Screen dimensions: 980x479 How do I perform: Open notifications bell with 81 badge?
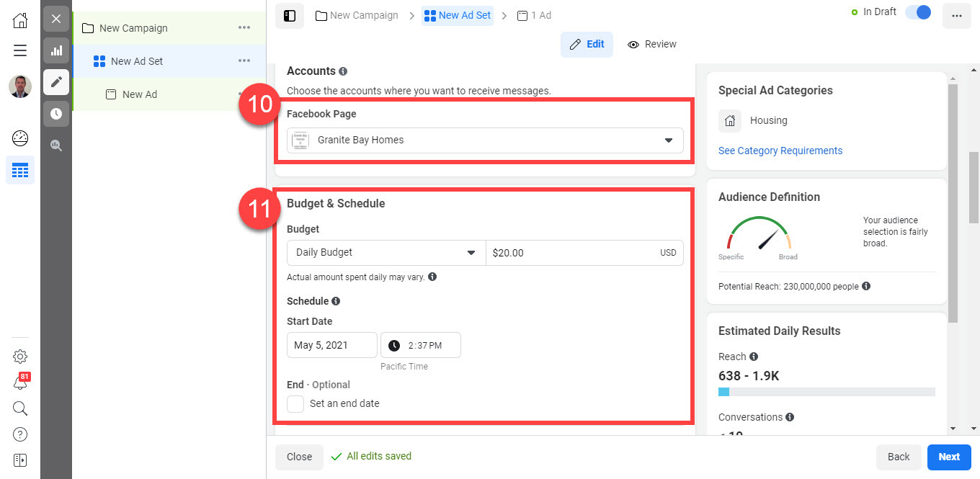point(20,383)
